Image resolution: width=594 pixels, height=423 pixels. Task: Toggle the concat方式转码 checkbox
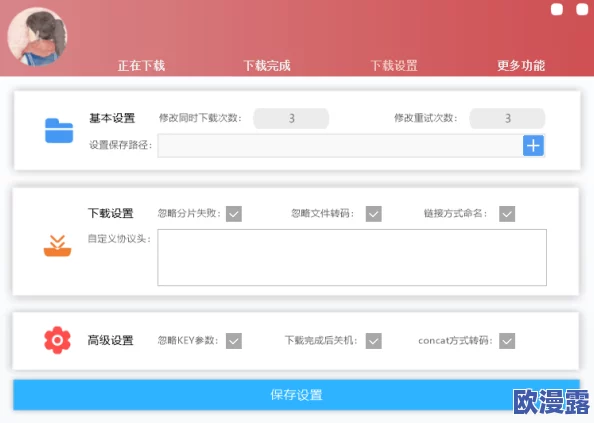click(x=507, y=341)
